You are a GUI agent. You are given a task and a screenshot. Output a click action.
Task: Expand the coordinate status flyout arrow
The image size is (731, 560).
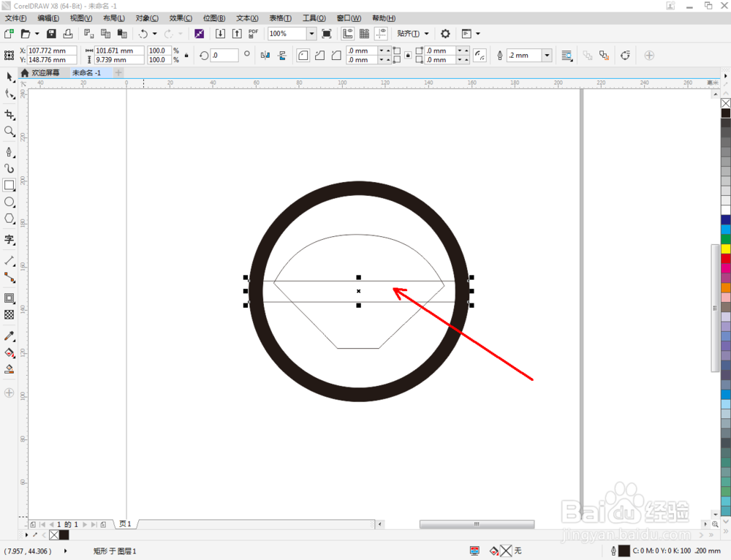point(65,550)
